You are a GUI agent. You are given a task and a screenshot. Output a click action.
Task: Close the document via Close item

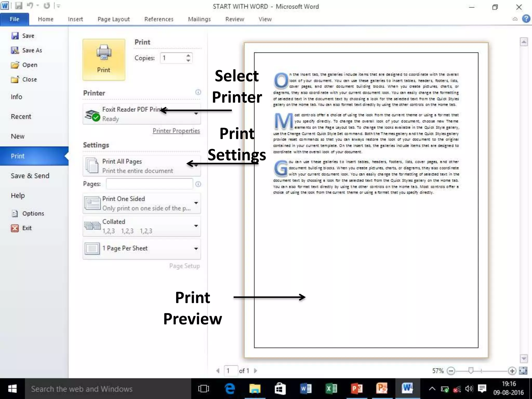(24, 79)
